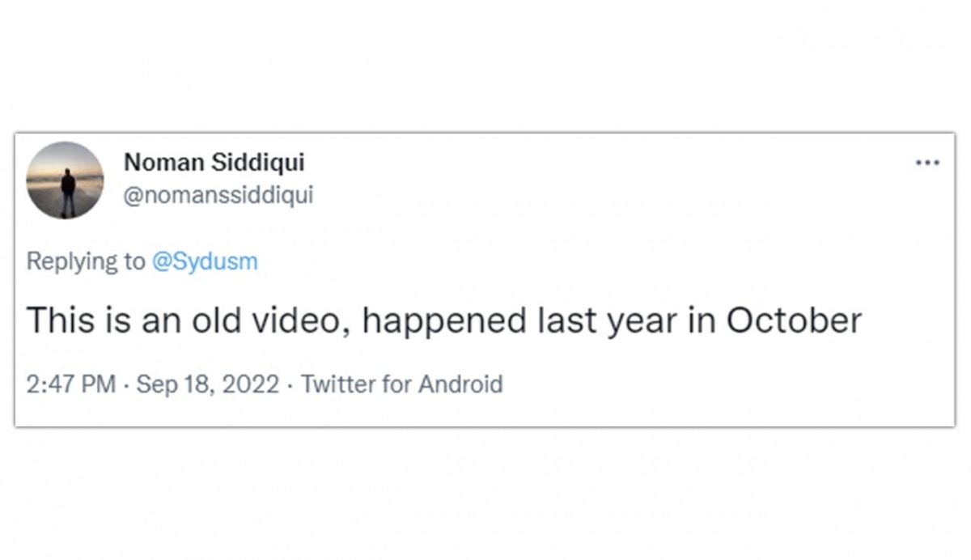Open the Noman Siddiqui display name link
The width and height of the screenshot is (971, 560).
214,163
